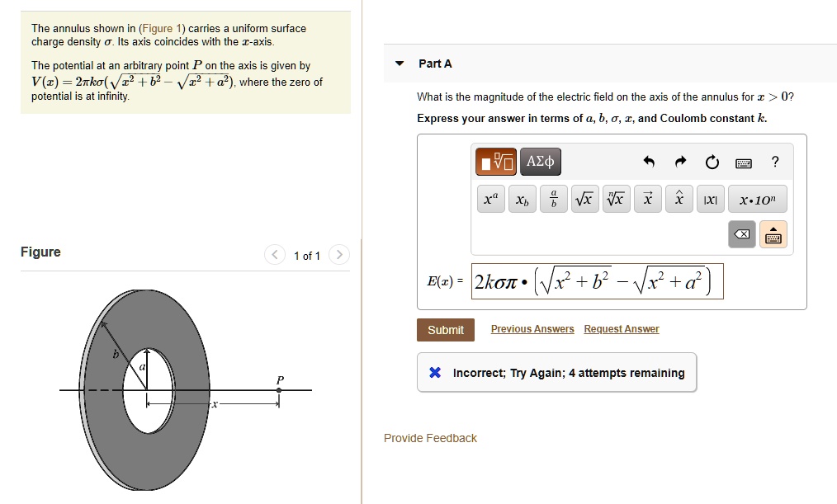Image resolution: width=837 pixels, height=504 pixels.
Task: Insert square root template
Action: click(x=585, y=199)
